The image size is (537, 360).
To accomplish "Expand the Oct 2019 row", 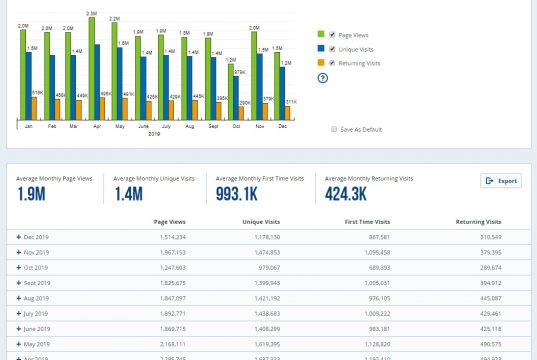I will [19, 268].
